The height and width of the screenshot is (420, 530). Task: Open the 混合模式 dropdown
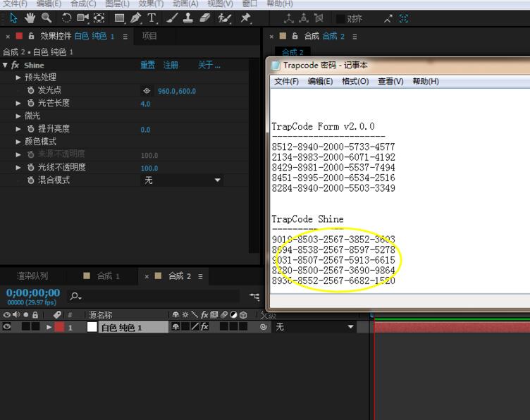(x=183, y=180)
